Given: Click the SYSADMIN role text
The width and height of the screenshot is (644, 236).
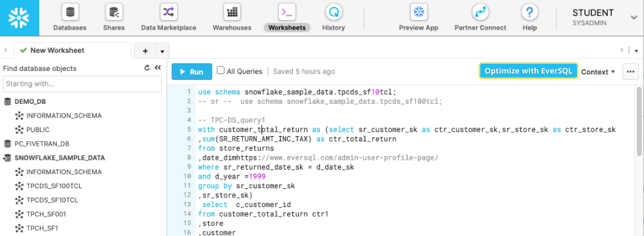Looking at the screenshot, I should coord(589,23).
